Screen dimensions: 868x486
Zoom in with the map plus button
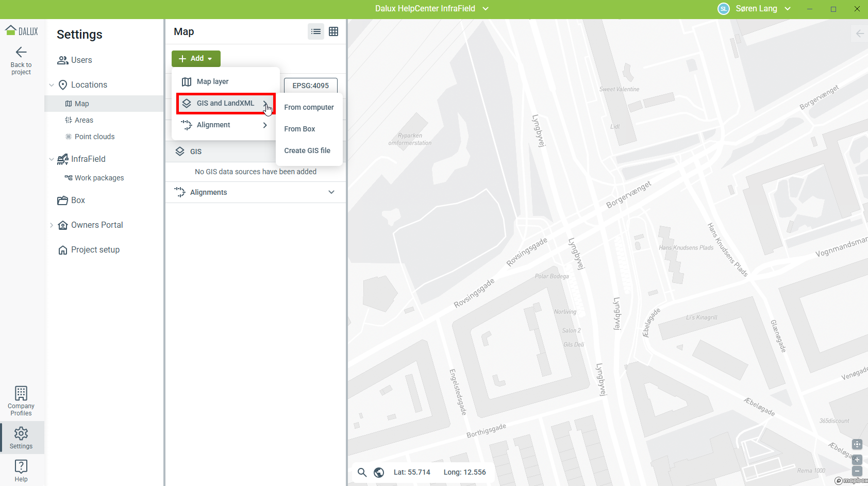tap(857, 459)
